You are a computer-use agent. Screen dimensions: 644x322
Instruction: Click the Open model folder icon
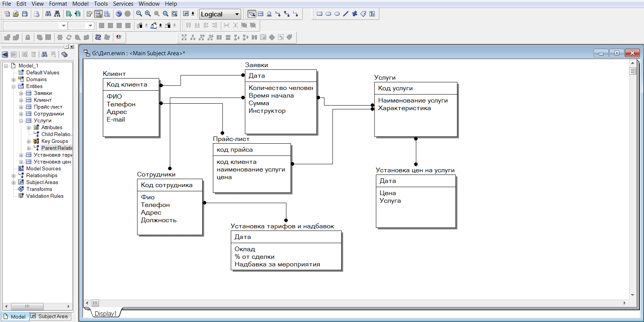pyautogui.click(x=16, y=14)
